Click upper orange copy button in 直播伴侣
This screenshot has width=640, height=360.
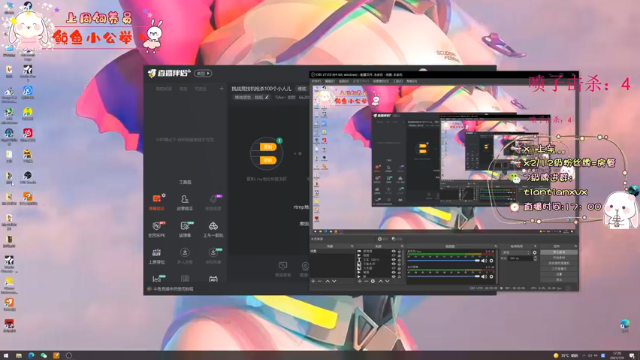(268, 147)
